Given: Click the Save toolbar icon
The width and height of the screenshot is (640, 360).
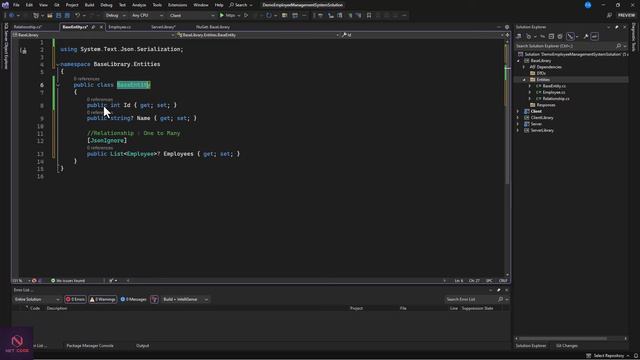Looking at the screenshot, I should coord(58,16).
